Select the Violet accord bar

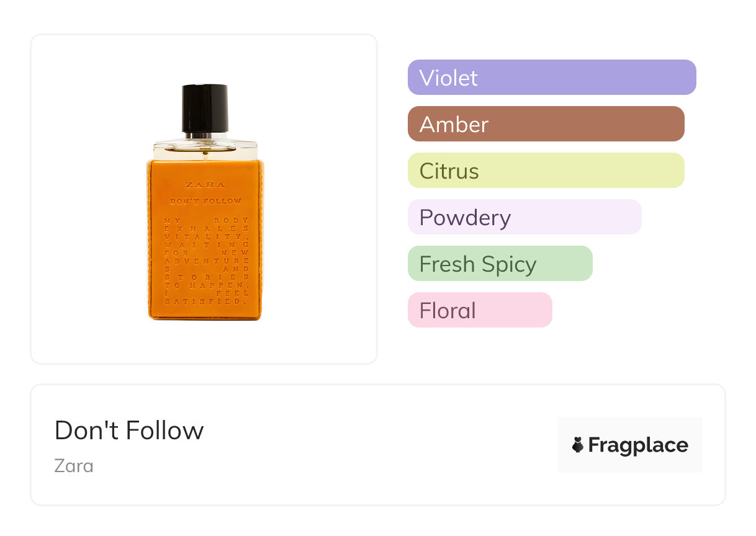click(x=552, y=78)
